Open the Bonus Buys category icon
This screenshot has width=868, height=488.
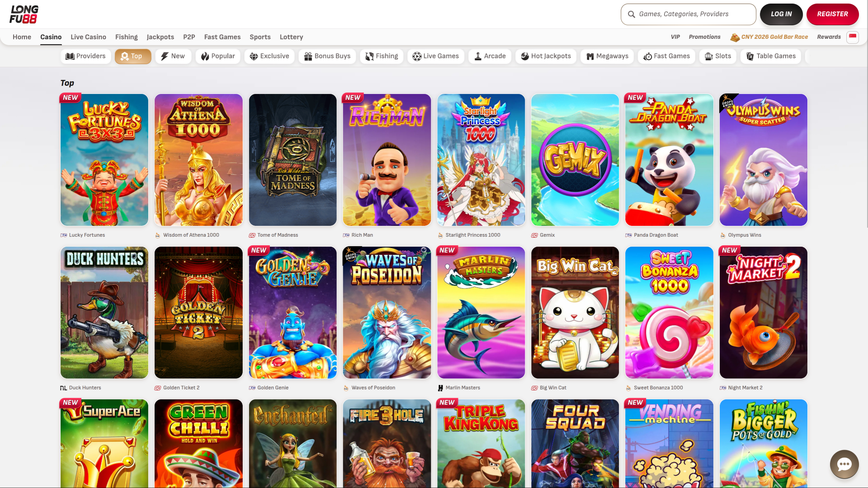tap(308, 56)
